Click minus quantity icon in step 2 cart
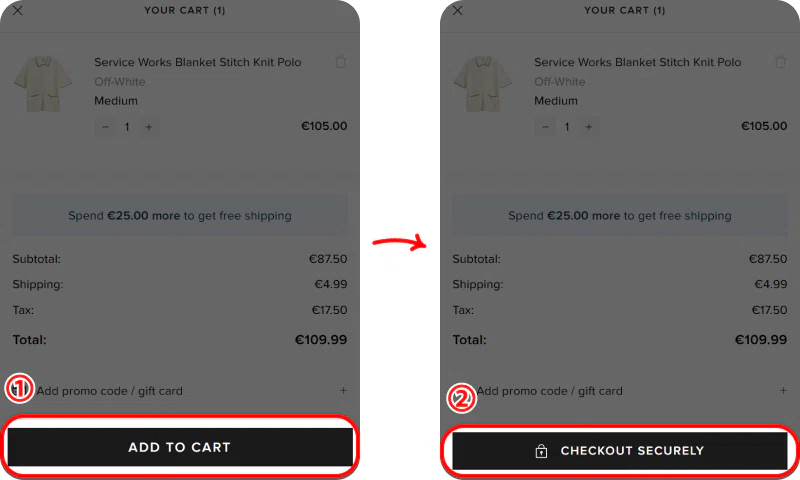 [546, 127]
